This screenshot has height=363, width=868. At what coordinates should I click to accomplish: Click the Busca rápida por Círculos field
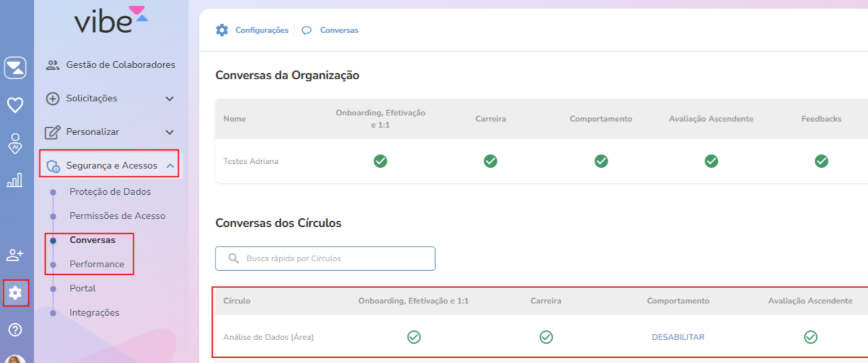(325, 259)
